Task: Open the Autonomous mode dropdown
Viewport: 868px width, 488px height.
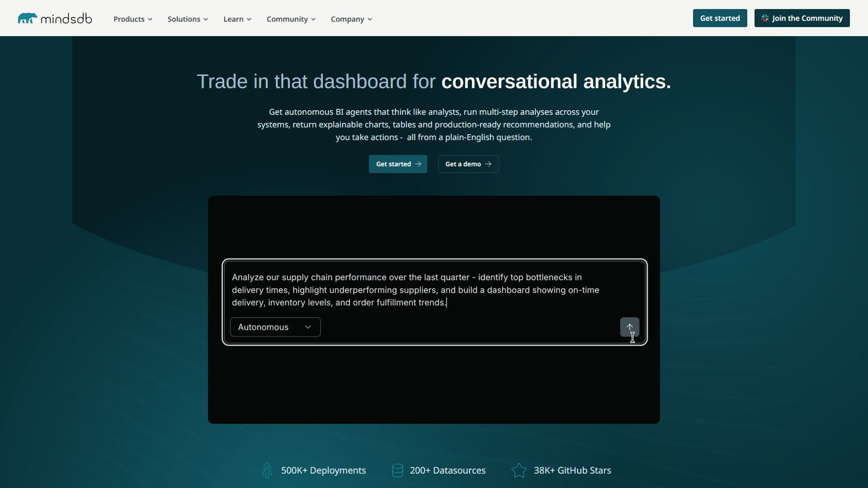Action: point(275,327)
